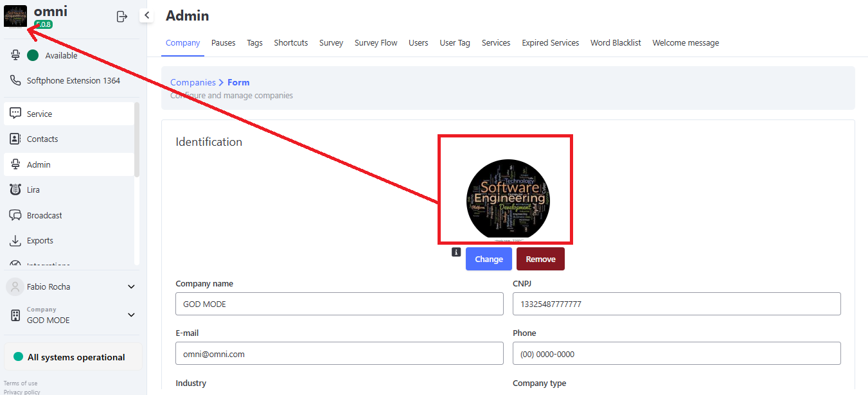The height and width of the screenshot is (395, 868).
Task: Click the version badge under omni
Action: [x=43, y=24]
